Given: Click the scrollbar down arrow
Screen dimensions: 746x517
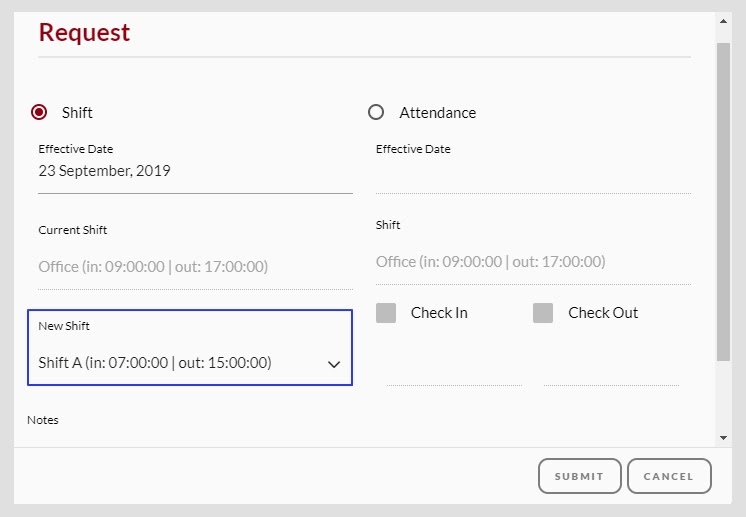Looking at the screenshot, I should tap(723, 438).
